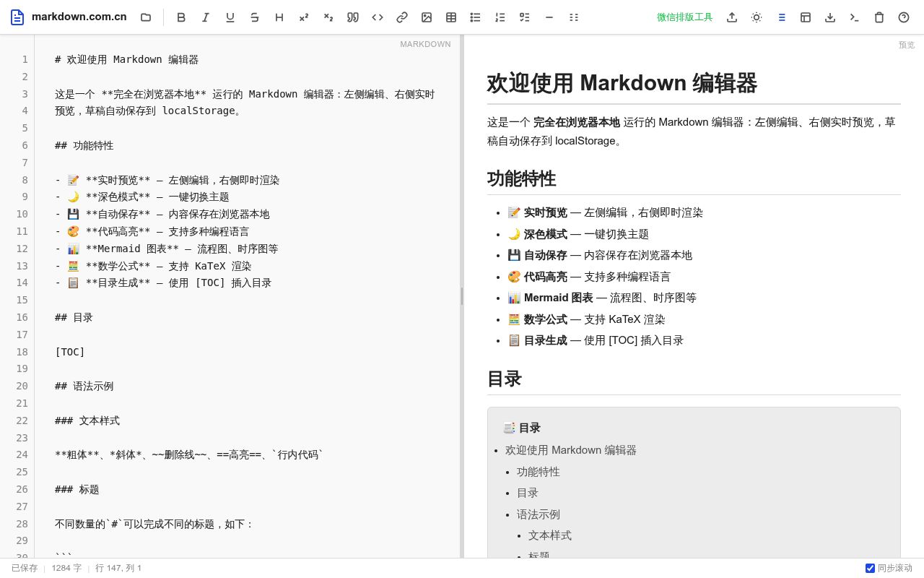
Task: Click the preview item 目录生成
Action: click(596, 340)
